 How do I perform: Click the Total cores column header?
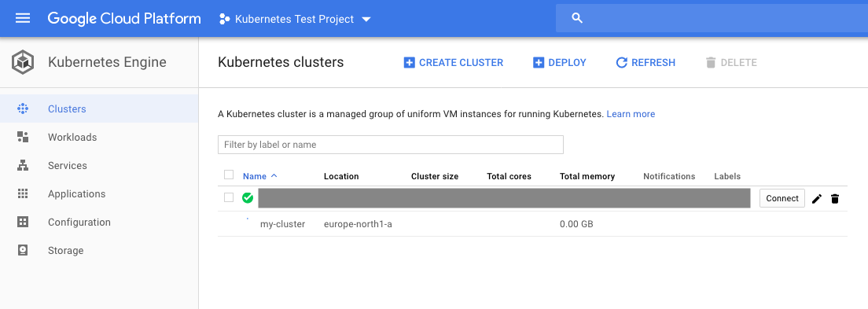coord(509,176)
